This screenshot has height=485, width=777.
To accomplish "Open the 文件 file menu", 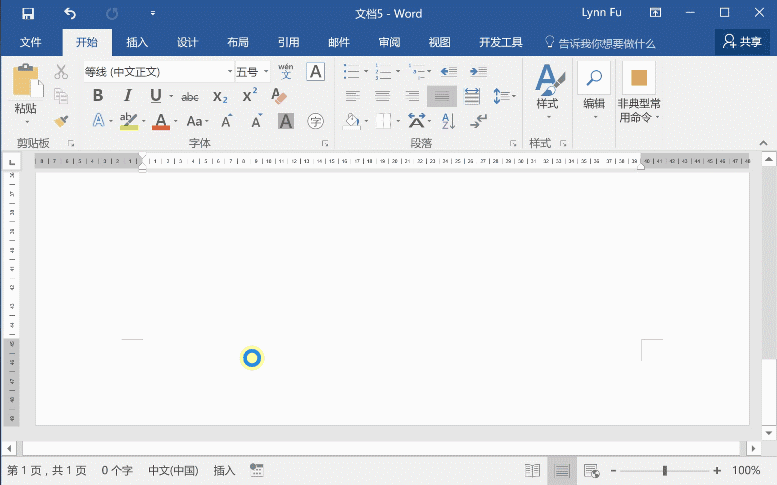I will (x=30, y=43).
